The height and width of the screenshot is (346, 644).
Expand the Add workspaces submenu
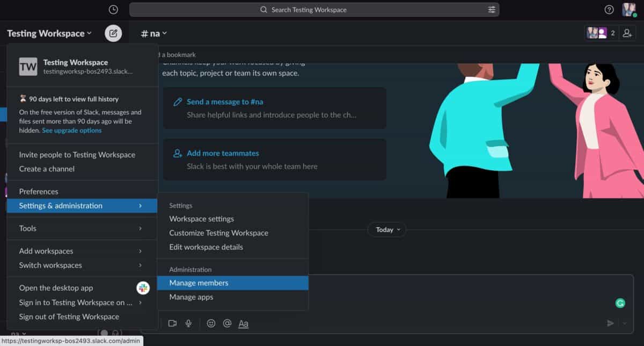coord(82,251)
